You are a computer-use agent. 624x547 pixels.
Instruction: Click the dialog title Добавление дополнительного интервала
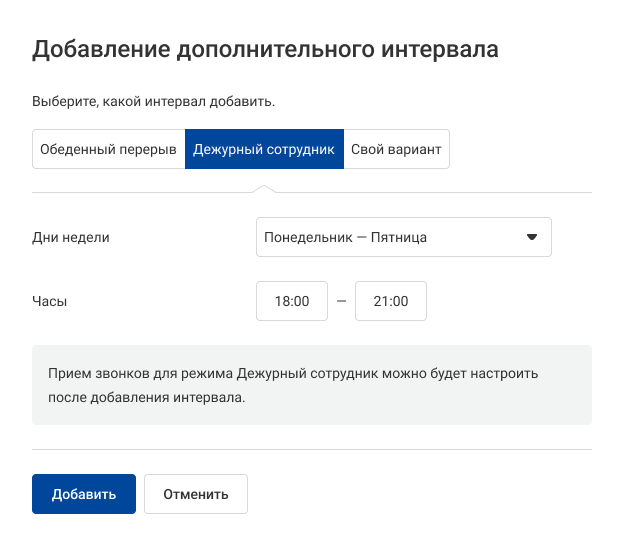point(265,50)
